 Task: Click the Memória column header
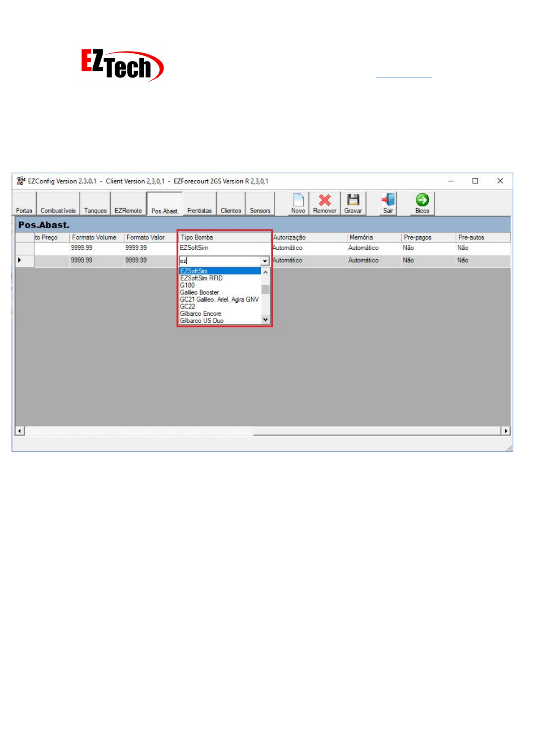[x=374, y=238]
